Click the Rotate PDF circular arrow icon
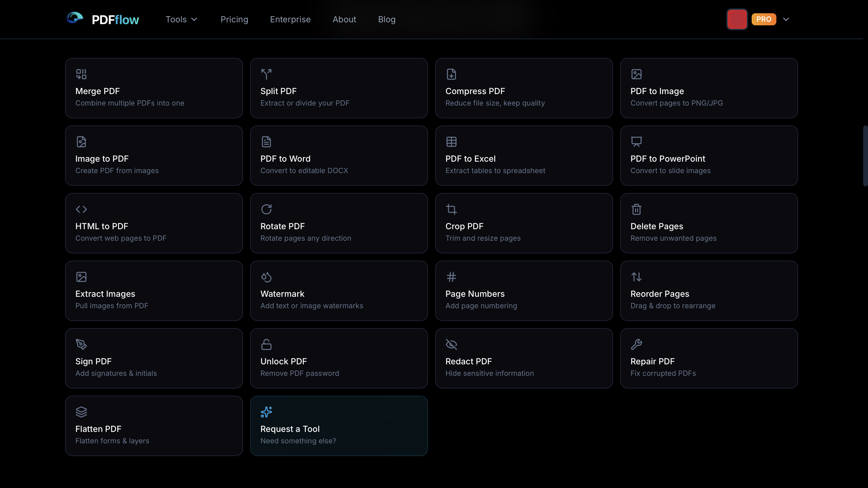 click(x=266, y=209)
